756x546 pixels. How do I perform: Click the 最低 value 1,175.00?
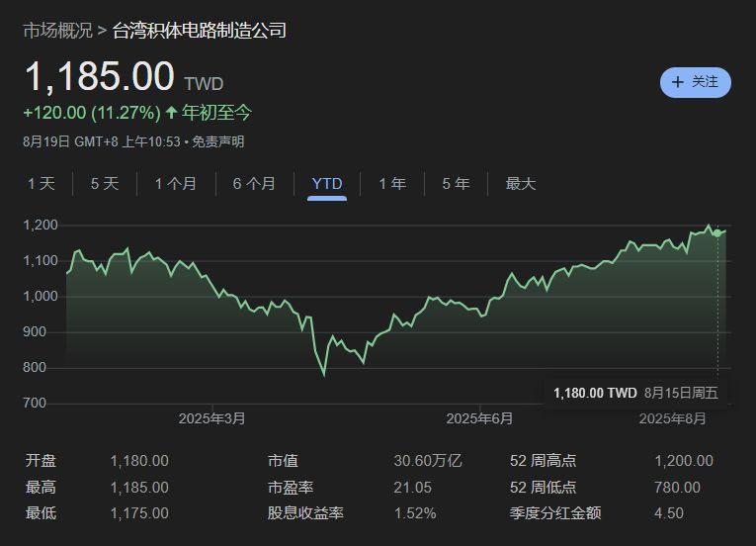point(139,513)
